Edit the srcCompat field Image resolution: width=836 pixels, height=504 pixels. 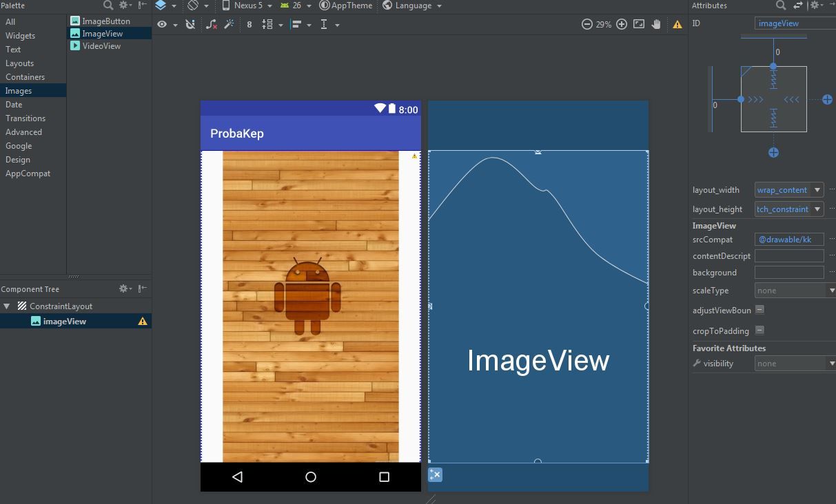pyautogui.click(x=789, y=240)
